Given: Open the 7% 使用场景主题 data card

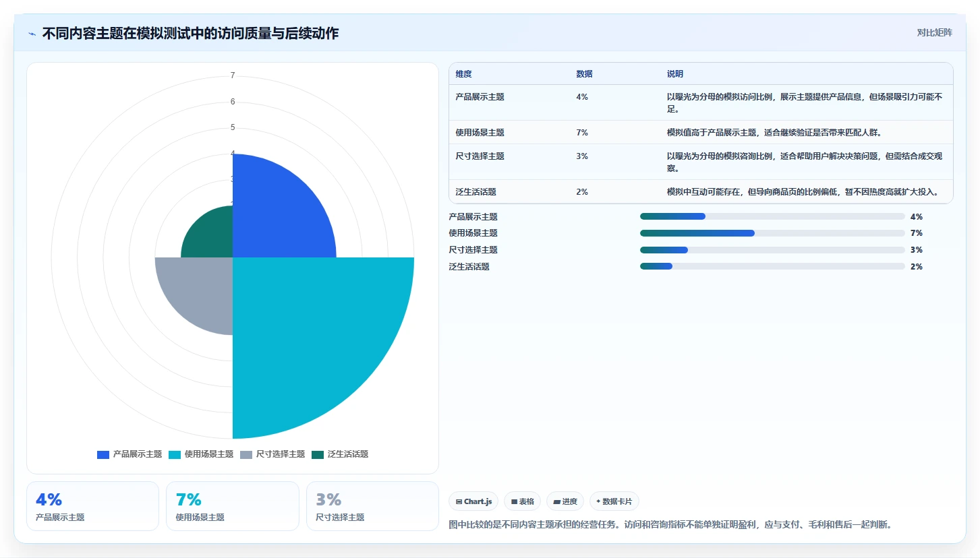Looking at the screenshot, I should (233, 506).
